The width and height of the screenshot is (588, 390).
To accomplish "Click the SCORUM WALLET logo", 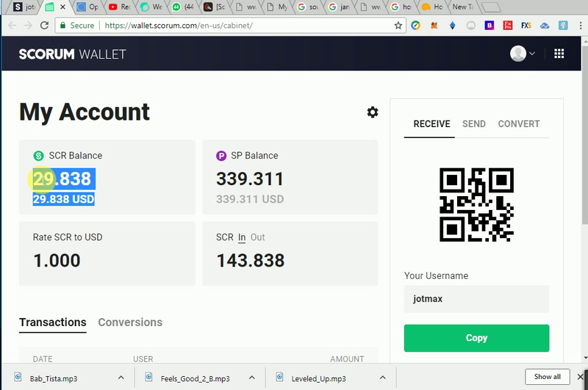I will click(72, 54).
